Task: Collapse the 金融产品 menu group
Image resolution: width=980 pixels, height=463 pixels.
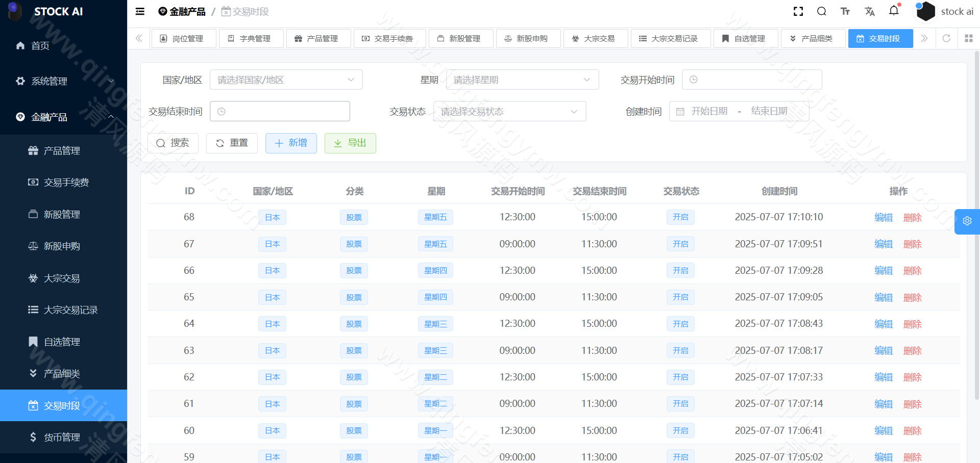Action: coord(63,117)
